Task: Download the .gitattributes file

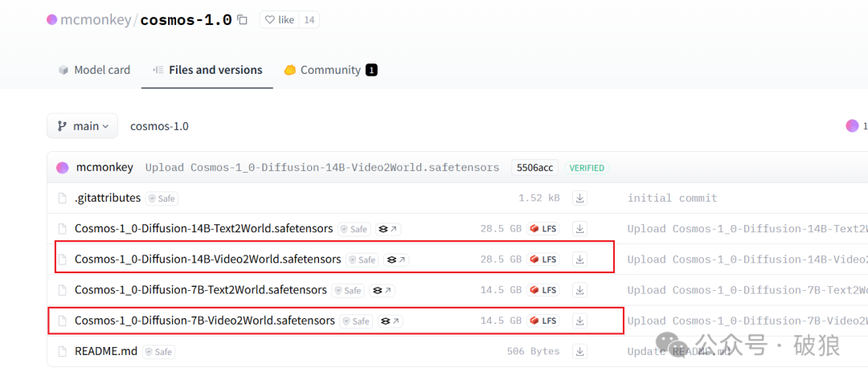Action: click(579, 198)
